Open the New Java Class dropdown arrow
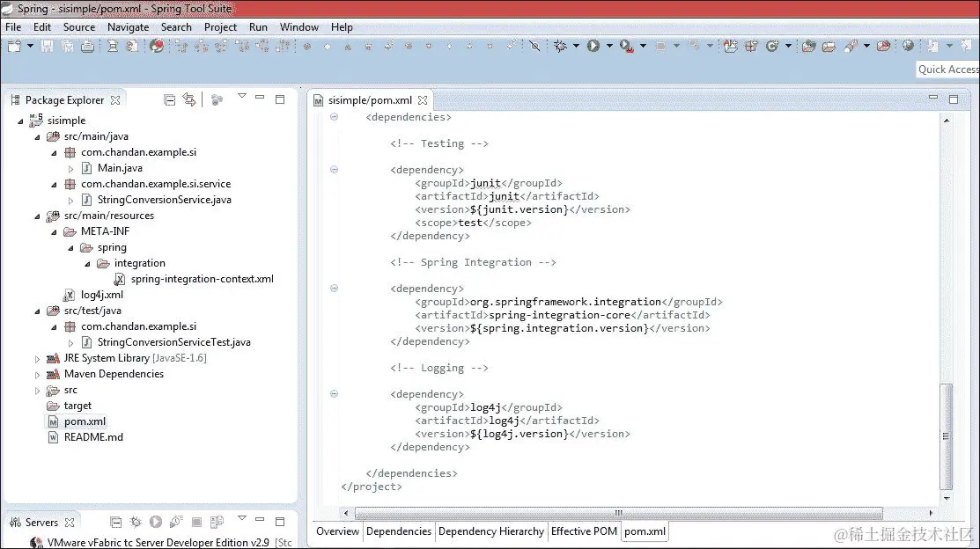 click(x=788, y=47)
